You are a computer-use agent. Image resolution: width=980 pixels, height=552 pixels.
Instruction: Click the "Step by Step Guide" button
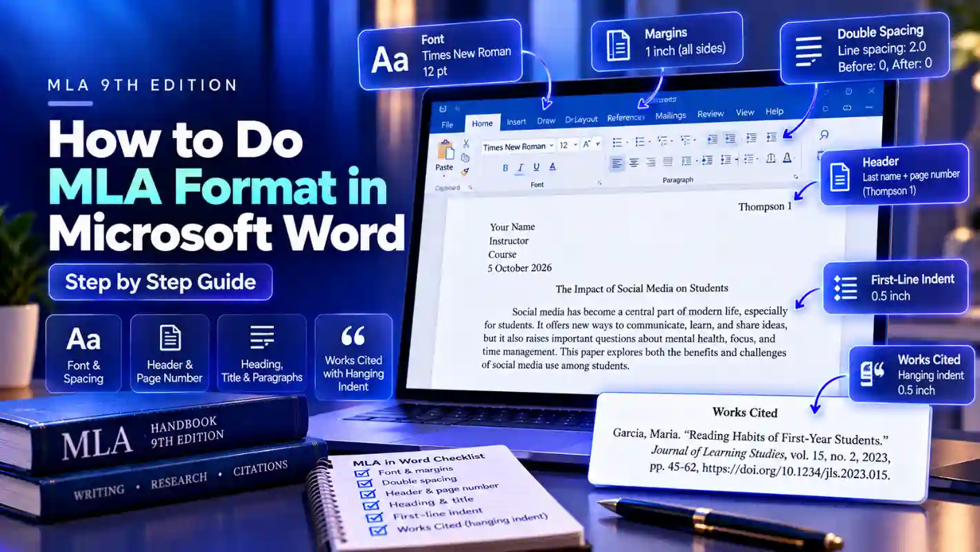pyautogui.click(x=161, y=282)
